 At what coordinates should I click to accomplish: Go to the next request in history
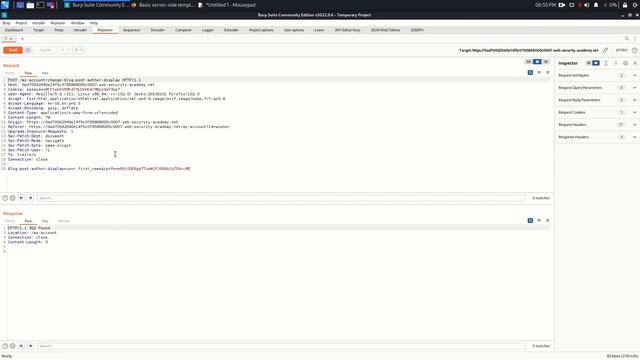coord(76,50)
